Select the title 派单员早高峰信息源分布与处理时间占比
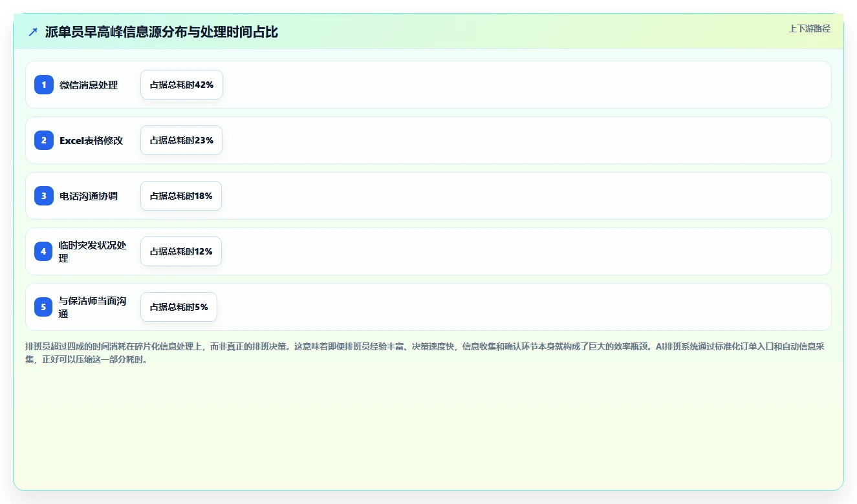Screen dimensions: 857x504 point(162,32)
